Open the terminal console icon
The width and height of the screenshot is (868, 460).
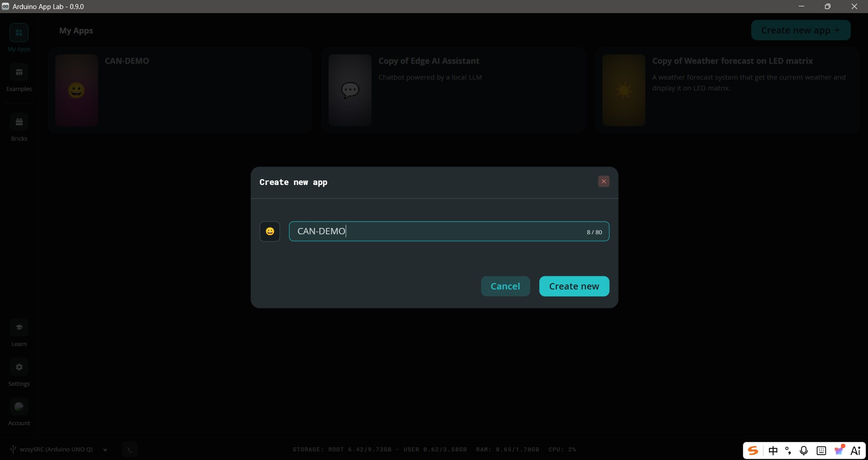tap(130, 450)
